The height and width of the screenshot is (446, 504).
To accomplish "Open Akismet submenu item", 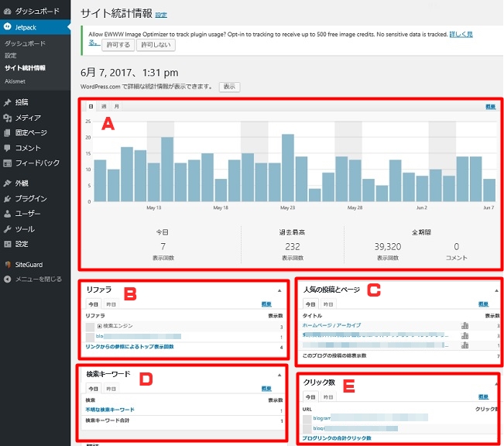I will [15, 81].
